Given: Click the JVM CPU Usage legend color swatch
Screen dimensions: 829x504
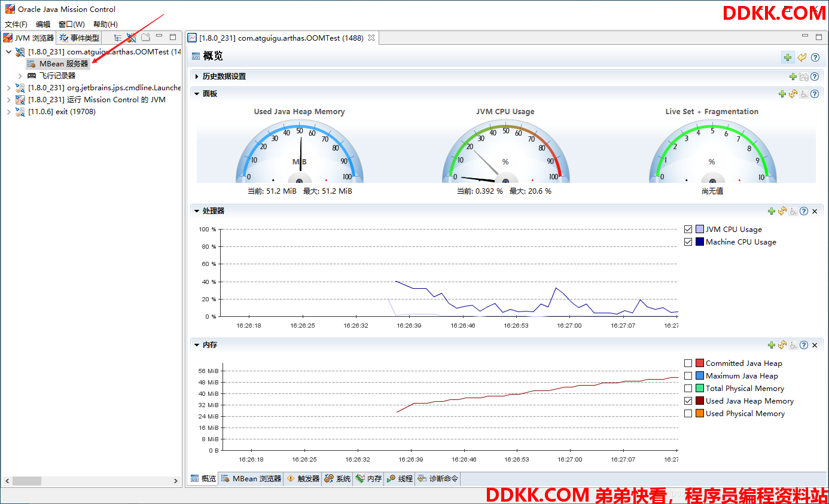Looking at the screenshot, I should (x=700, y=229).
